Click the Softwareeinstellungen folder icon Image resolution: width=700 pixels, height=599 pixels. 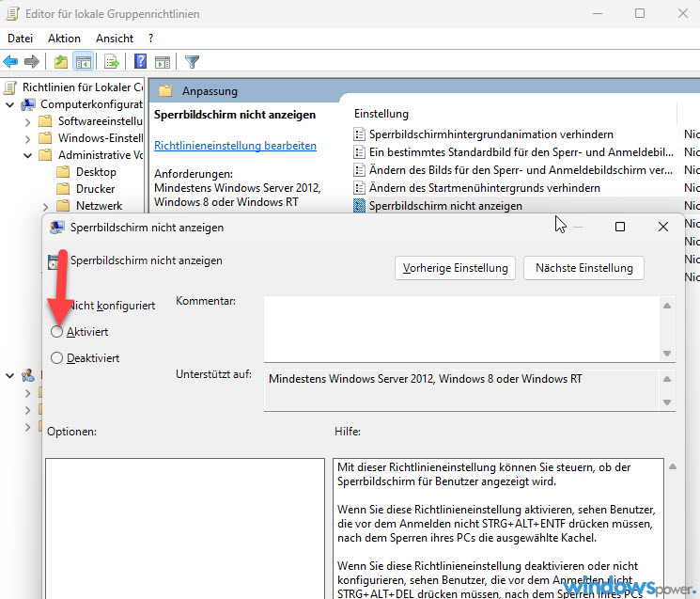45,121
